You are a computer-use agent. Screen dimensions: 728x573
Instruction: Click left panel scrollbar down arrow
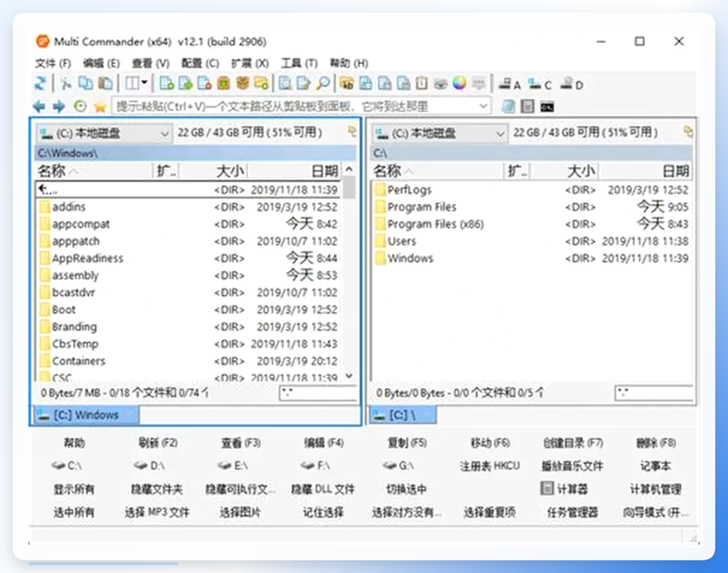pyautogui.click(x=349, y=376)
